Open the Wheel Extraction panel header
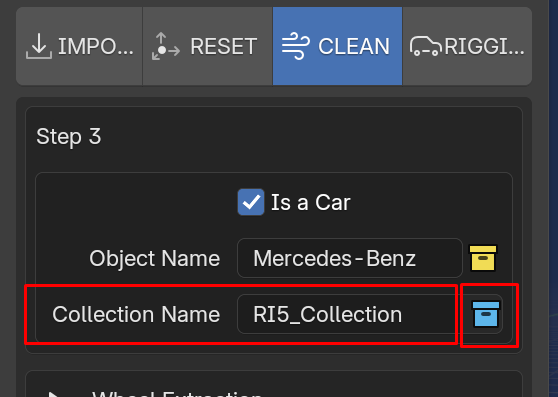The image size is (558, 397). [x=274, y=384]
